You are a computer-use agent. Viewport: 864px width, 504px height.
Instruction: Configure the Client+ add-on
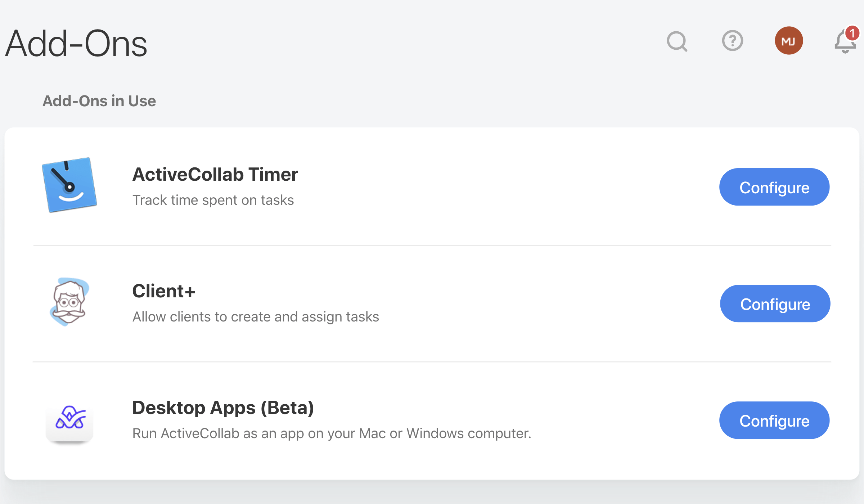pyautogui.click(x=775, y=304)
